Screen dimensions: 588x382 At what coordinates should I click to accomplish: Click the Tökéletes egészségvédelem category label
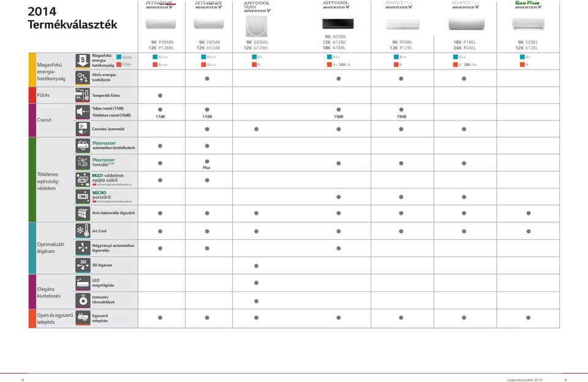[x=48, y=181]
